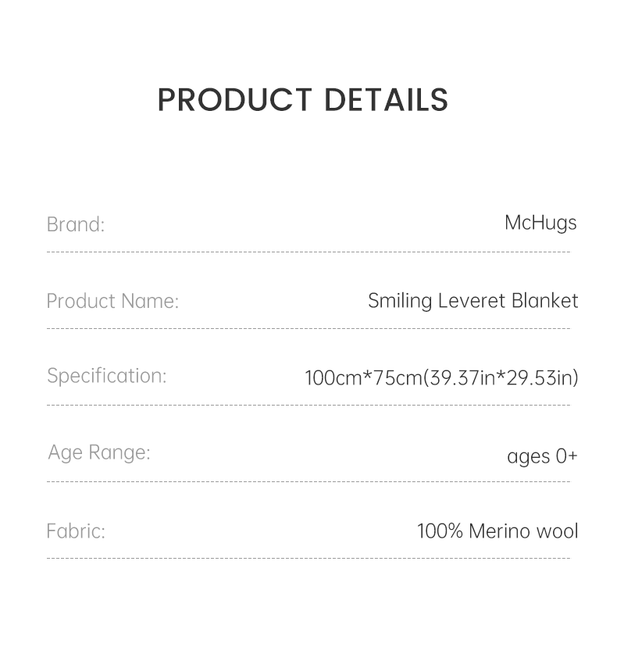This screenshot has height=672, width=617.
Task: Click the ages 0+ value
Action: click(542, 456)
